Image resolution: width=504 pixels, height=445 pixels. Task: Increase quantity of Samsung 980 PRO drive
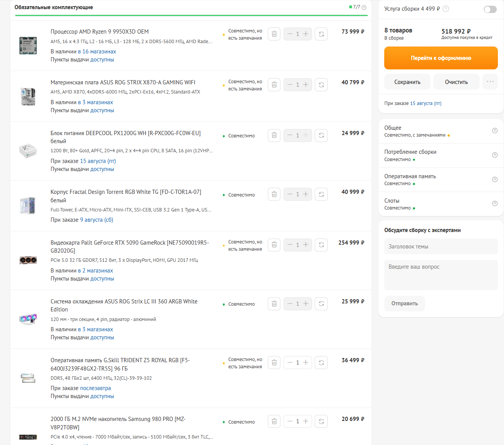coord(306,421)
